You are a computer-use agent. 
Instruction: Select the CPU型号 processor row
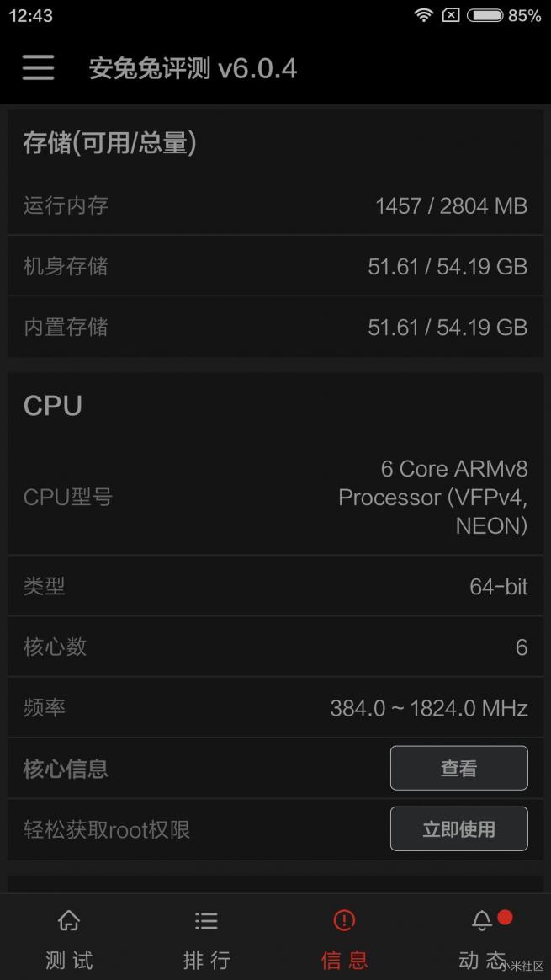coord(275,497)
